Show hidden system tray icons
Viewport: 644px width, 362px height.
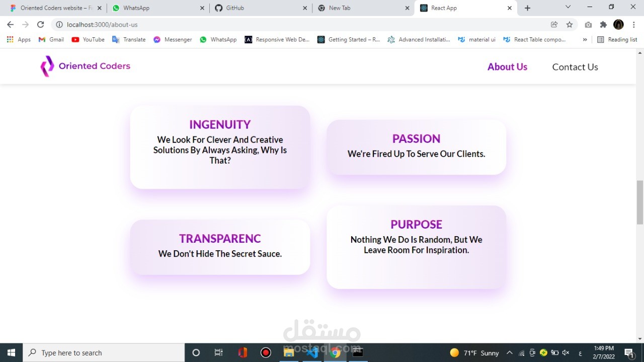coord(509,352)
